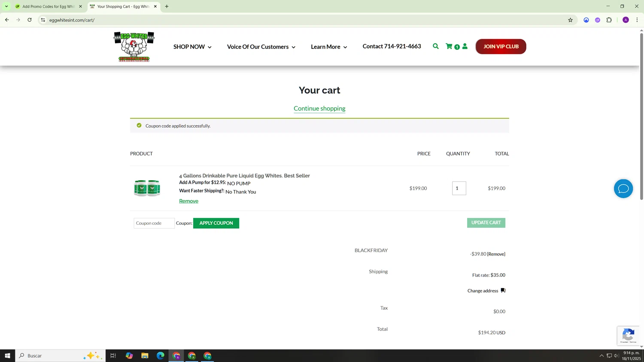Screen dimensions: 644x362
Task: Open the site search magnifier icon
Action: (x=436, y=46)
